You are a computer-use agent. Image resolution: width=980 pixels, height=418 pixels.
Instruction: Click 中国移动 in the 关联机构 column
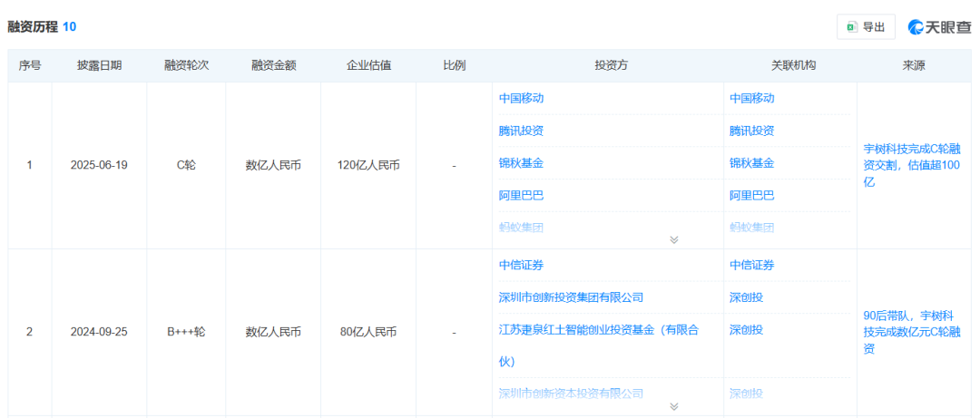coord(751,98)
